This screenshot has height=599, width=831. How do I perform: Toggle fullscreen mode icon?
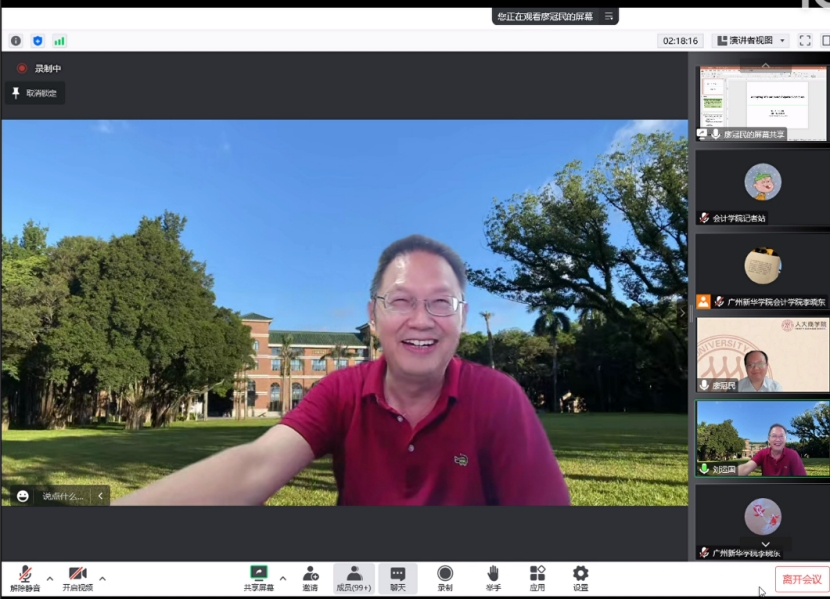pyautogui.click(x=805, y=41)
